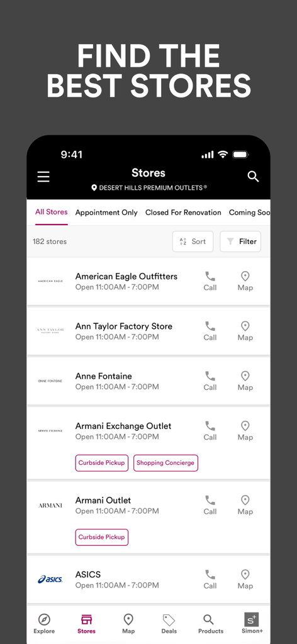Open Simon+ in bottom navigation
This screenshot has width=297, height=644.
click(252, 624)
